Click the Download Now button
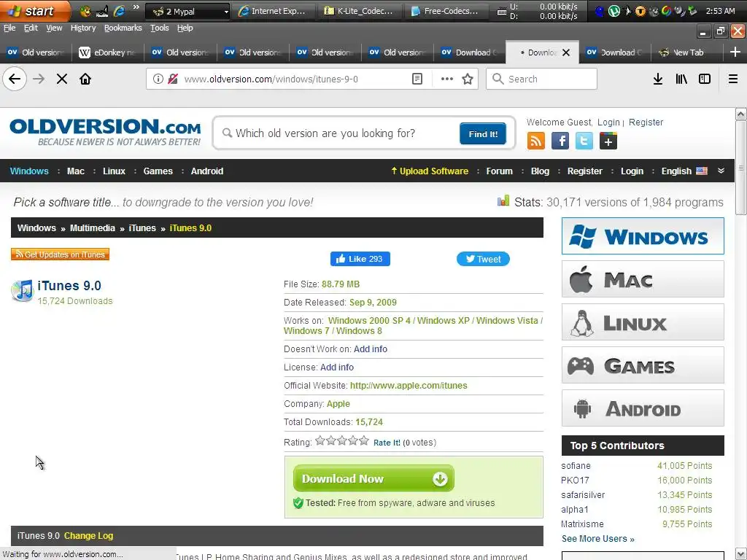Screen dimensions: 747x560 [373, 478]
